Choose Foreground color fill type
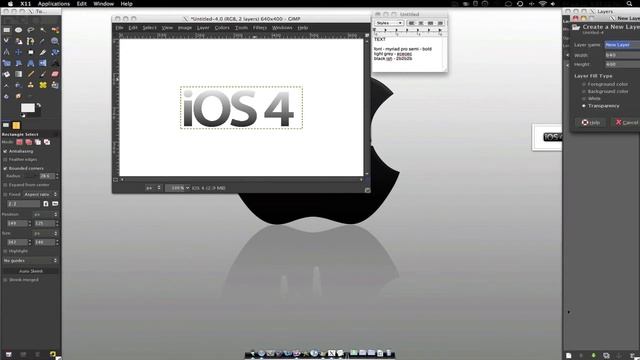The width and height of the screenshot is (640, 360). click(584, 84)
